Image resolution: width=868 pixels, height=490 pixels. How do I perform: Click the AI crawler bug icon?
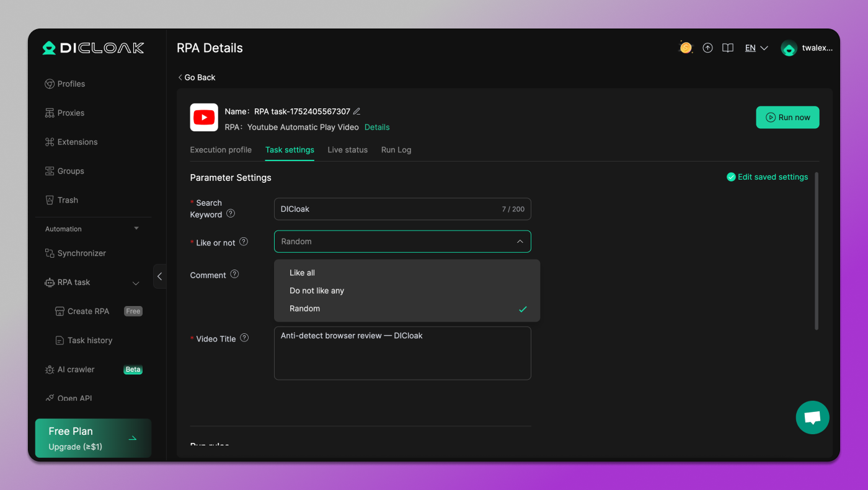[x=50, y=369]
